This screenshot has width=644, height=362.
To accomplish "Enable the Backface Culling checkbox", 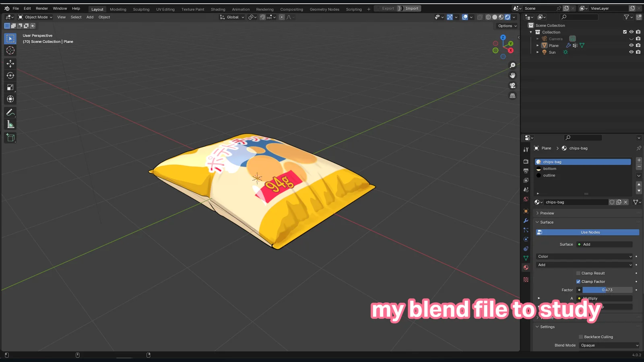I will click(x=580, y=337).
